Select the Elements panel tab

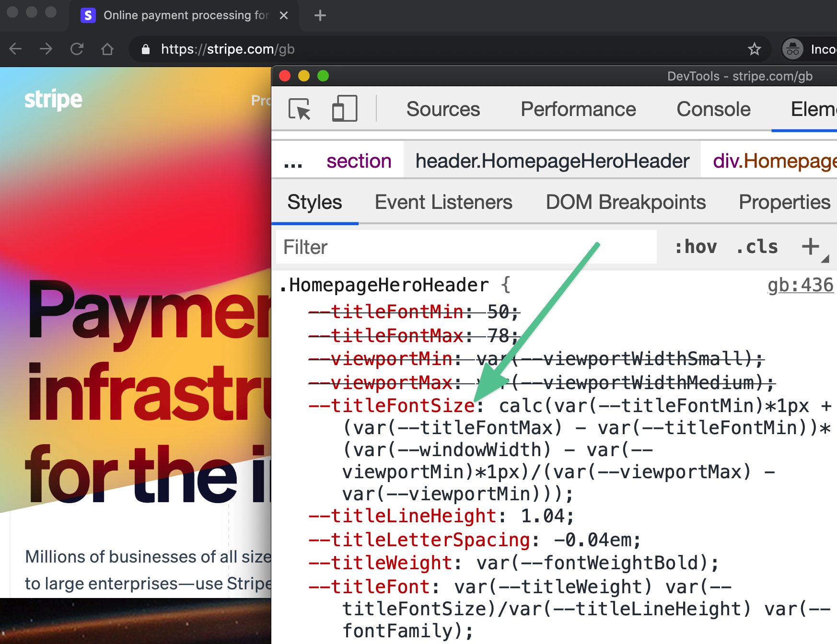coord(813,109)
